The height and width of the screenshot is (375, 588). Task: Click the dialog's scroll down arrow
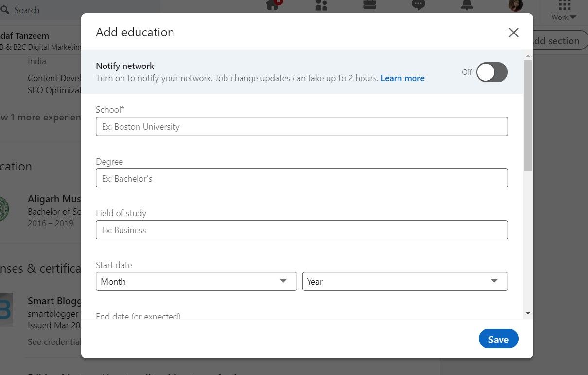tap(528, 313)
